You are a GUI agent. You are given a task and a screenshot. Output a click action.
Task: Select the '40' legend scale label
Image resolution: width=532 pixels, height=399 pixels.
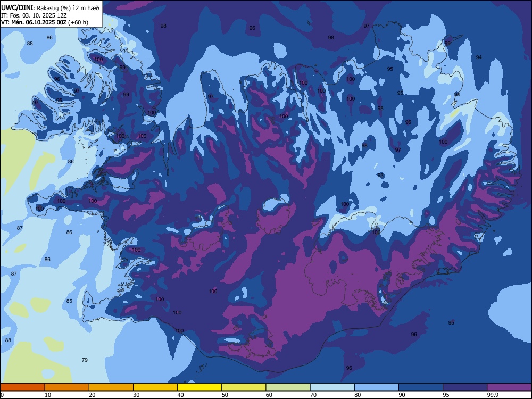click(x=180, y=395)
